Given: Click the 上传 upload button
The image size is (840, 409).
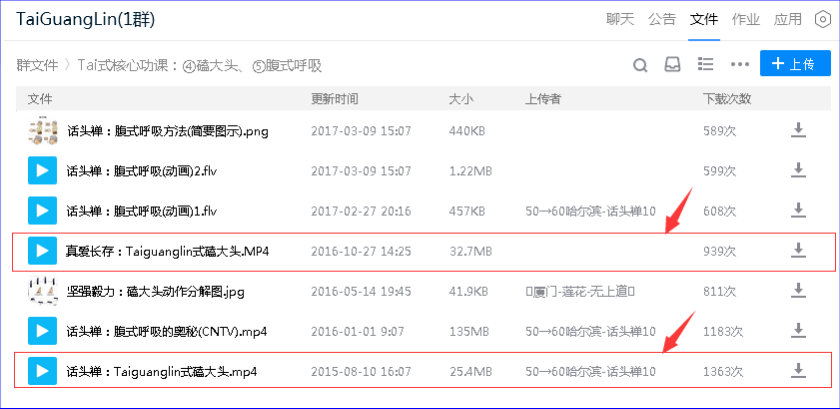Looking at the screenshot, I should click(795, 64).
